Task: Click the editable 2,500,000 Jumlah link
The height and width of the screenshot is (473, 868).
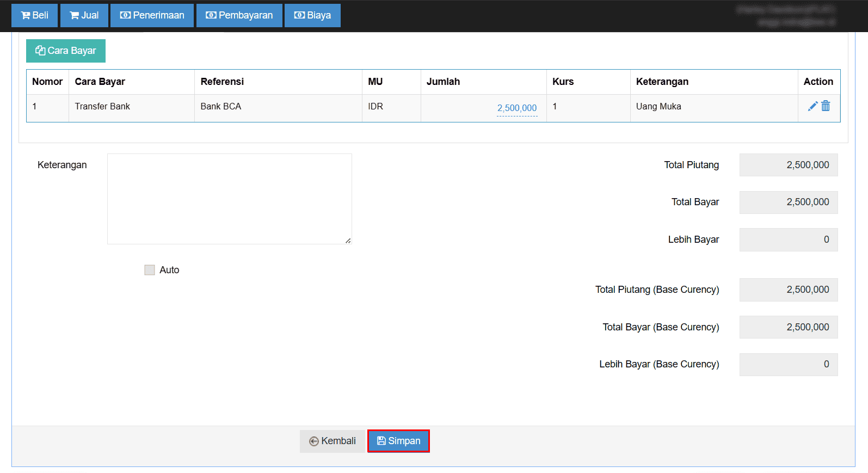Action: [x=517, y=108]
